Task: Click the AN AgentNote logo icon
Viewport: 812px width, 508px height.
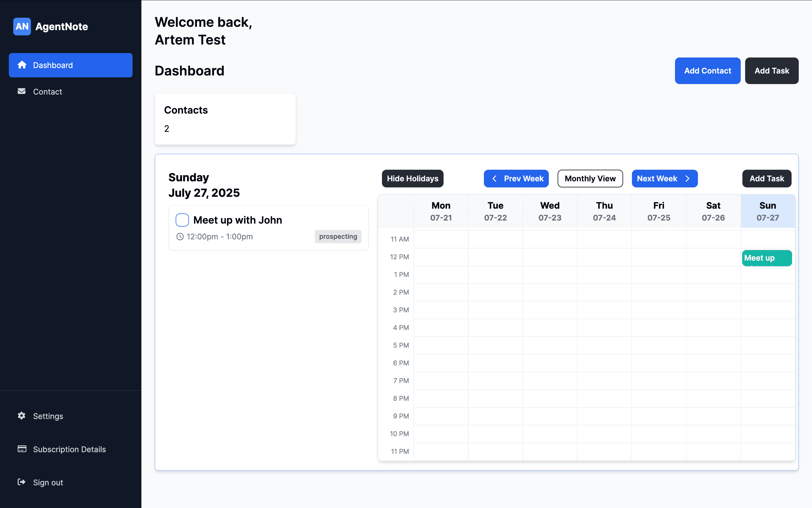Action: pyautogui.click(x=22, y=27)
